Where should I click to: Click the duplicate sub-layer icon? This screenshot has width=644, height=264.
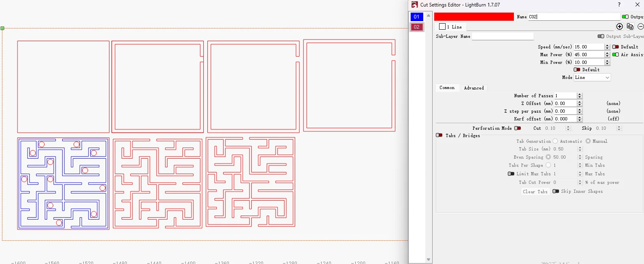pos(630,26)
